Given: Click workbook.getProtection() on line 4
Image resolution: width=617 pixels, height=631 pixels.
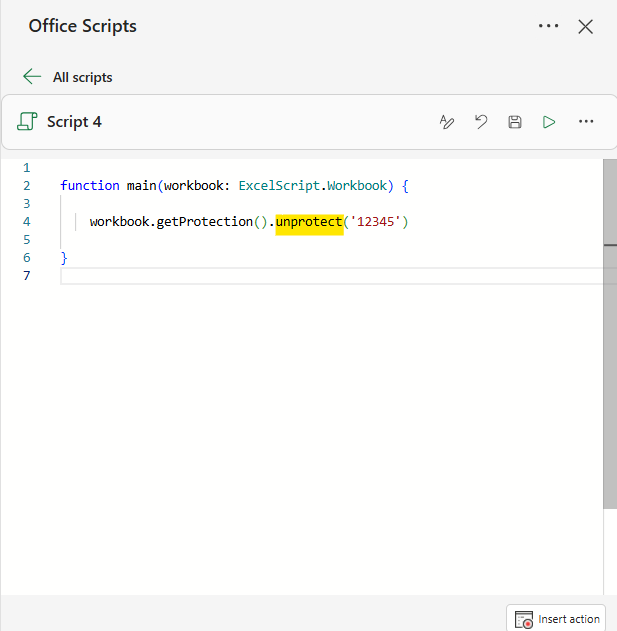Looking at the screenshot, I should (178, 222).
